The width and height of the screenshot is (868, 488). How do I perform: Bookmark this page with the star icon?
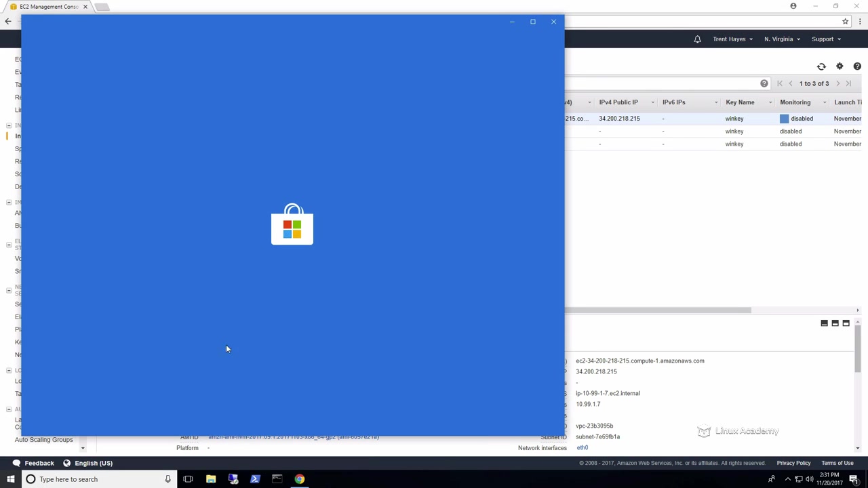click(845, 22)
